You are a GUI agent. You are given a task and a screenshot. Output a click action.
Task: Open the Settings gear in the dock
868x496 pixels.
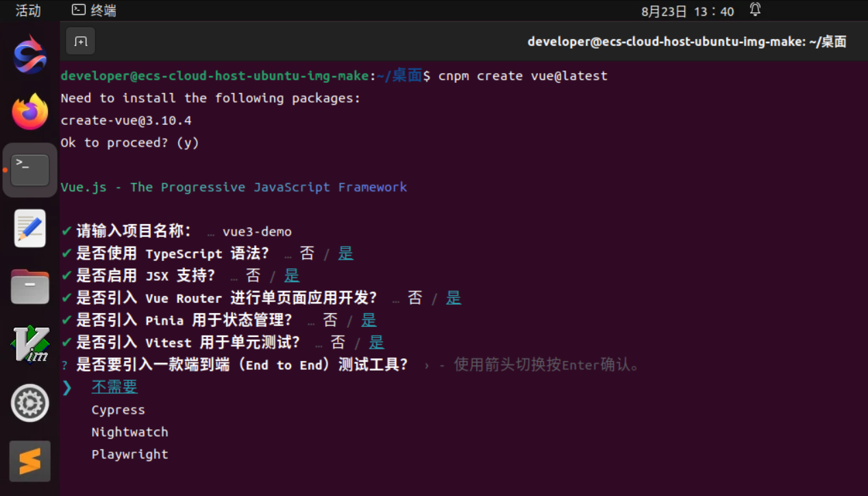[29, 403]
